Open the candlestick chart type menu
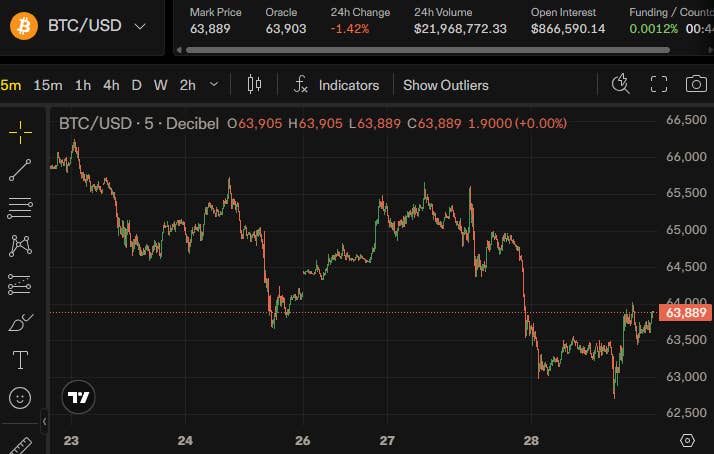The image size is (714, 454). coord(254,85)
